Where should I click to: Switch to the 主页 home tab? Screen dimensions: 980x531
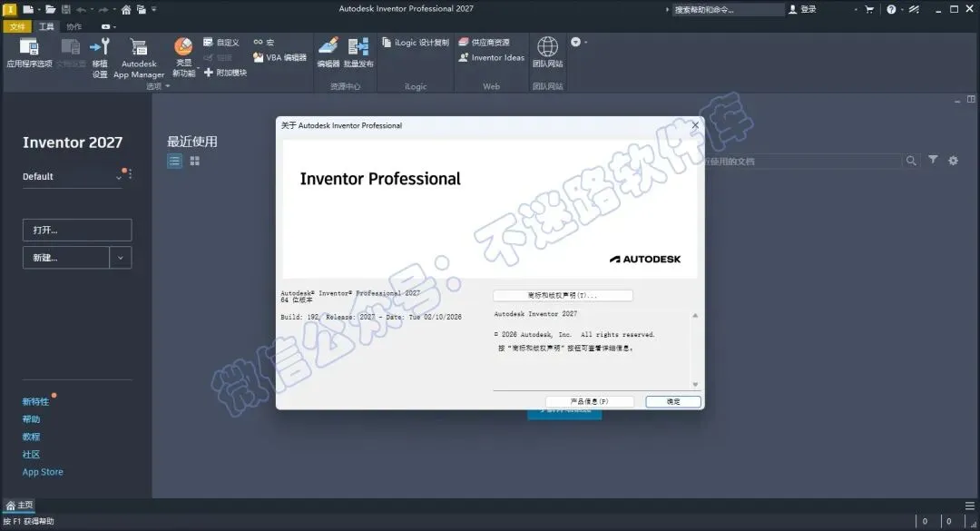click(19, 506)
